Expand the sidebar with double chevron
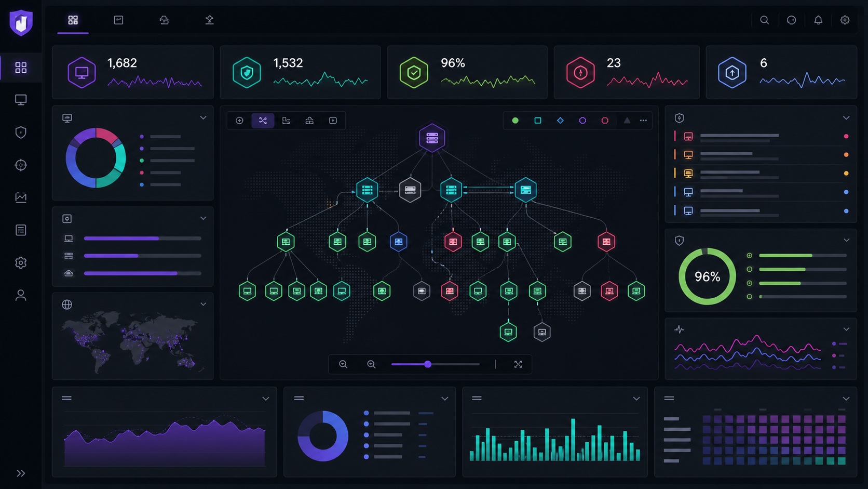This screenshot has height=489, width=868. (21, 473)
